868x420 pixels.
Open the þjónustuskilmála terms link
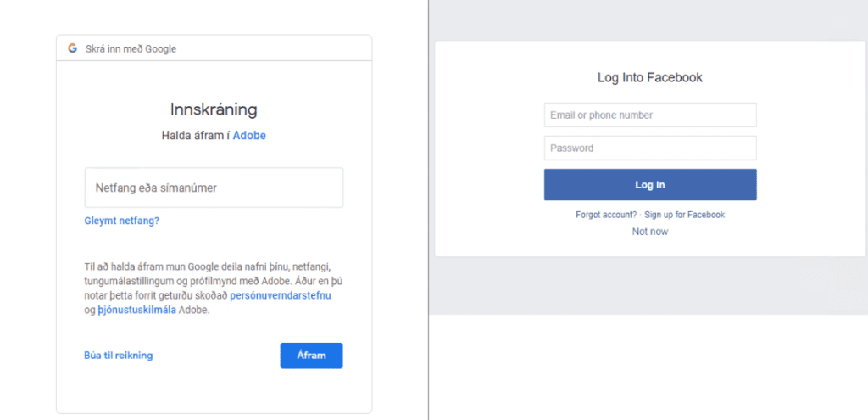coord(136,310)
